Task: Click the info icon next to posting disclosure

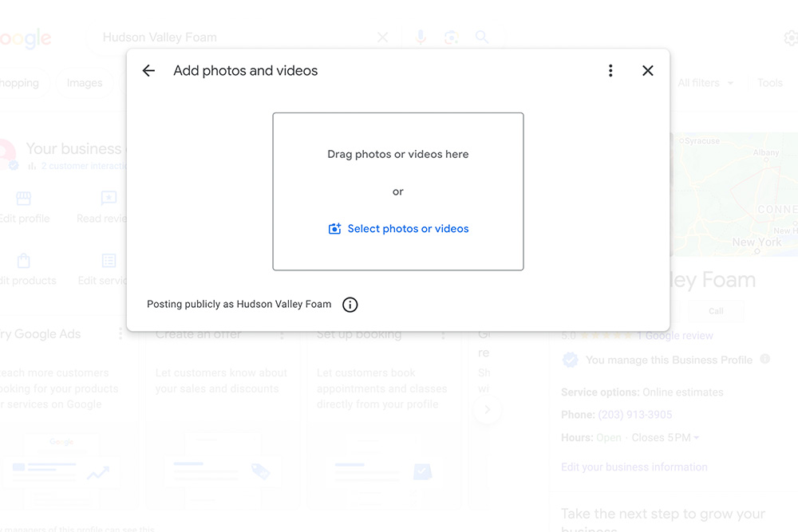Action: 350,305
